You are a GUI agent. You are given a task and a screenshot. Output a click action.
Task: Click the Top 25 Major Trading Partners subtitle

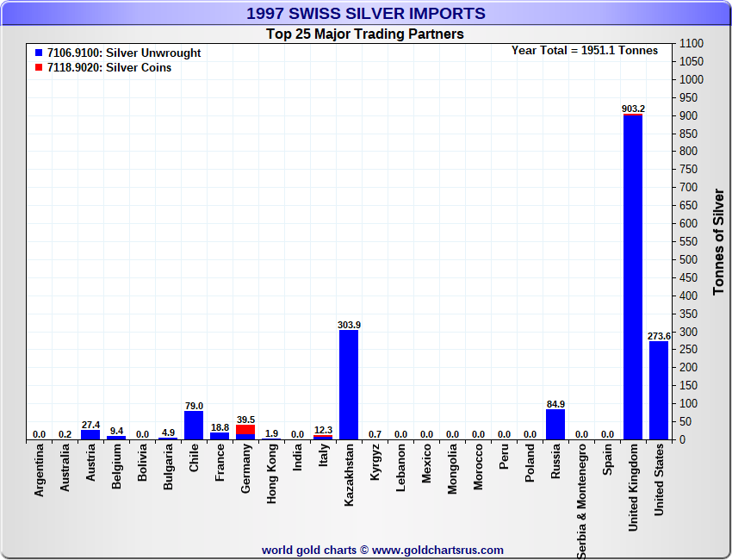(x=365, y=34)
